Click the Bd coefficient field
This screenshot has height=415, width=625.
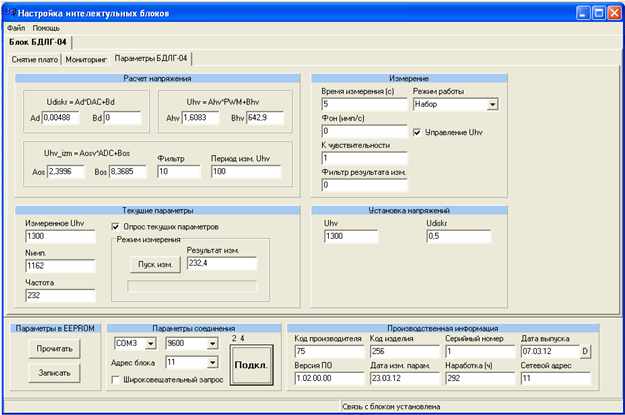(123, 118)
